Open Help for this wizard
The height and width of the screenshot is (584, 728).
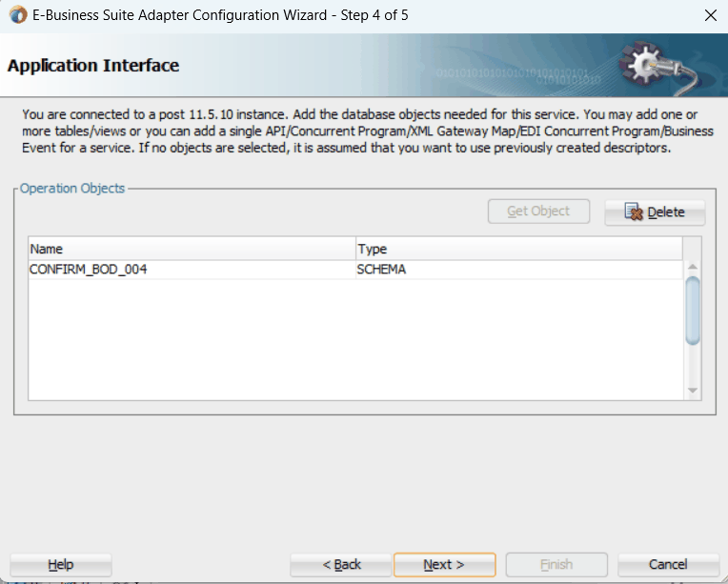(61, 565)
